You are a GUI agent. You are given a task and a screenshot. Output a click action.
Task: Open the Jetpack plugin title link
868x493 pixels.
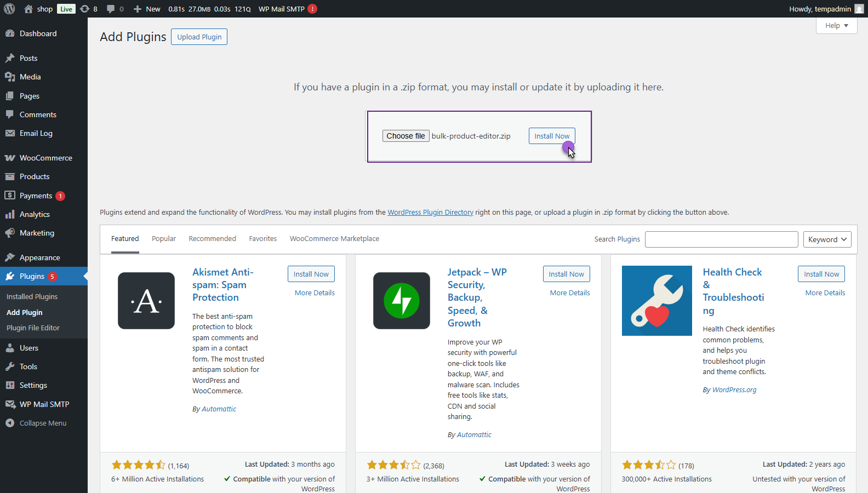coord(477,297)
